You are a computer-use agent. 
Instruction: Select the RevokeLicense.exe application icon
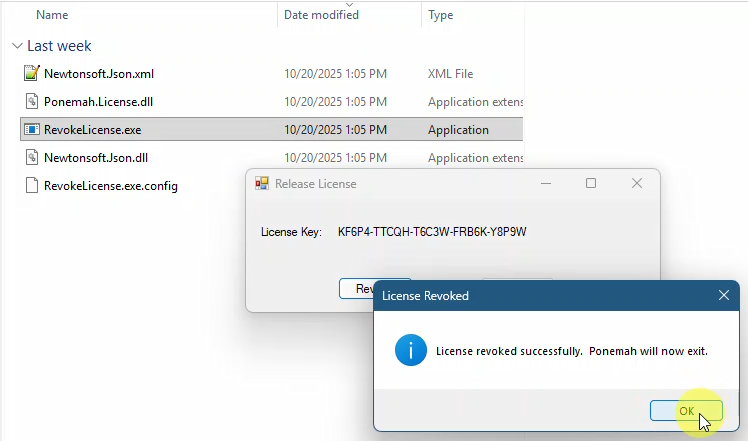pos(31,130)
